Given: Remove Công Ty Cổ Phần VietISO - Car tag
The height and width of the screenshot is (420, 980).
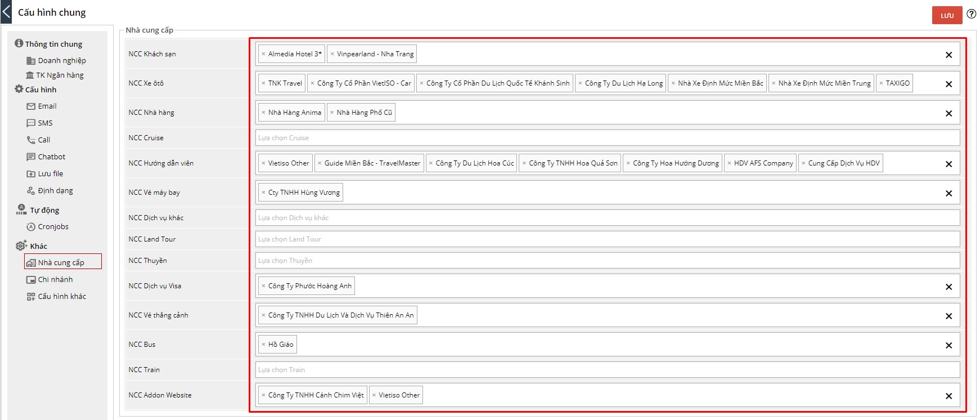Looking at the screenshot, I should [x=312, y=83].
